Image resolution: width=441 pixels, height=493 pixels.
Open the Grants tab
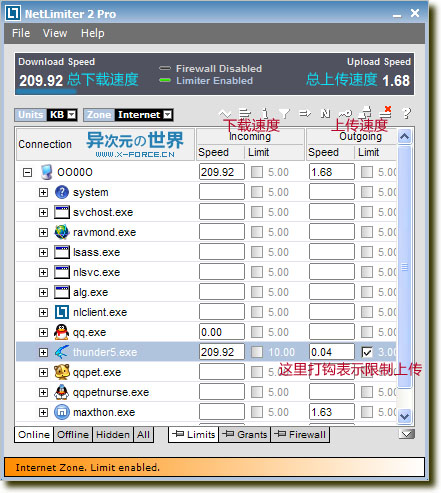pyautogui.click(x=245, y=435)
